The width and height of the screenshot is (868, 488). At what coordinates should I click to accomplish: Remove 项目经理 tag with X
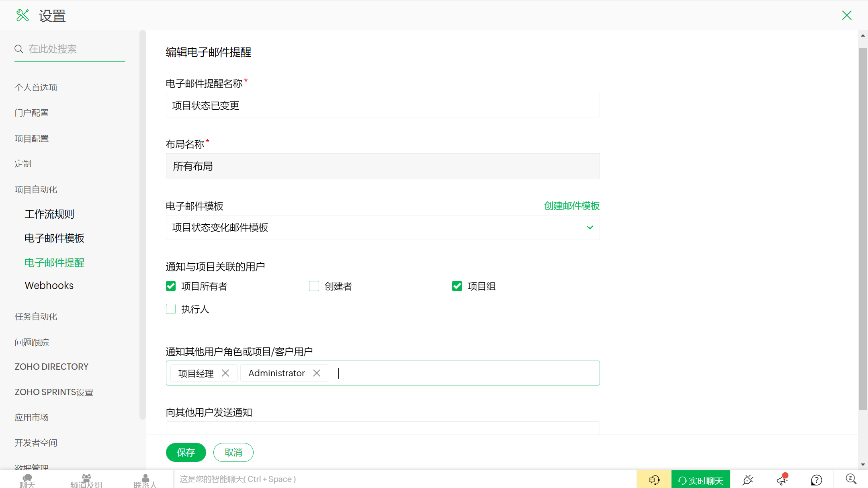tap(225, 373)
